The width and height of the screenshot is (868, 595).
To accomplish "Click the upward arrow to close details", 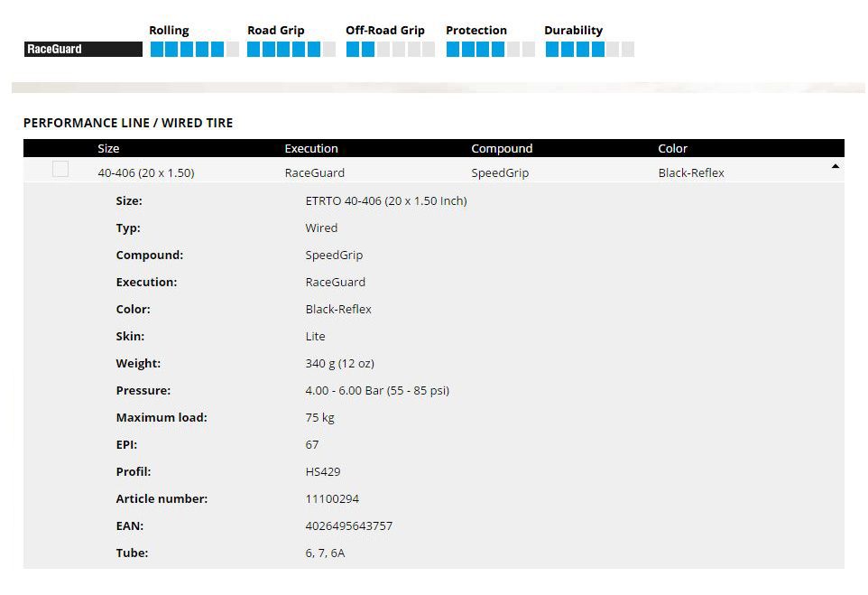I will tap(836, 166).
